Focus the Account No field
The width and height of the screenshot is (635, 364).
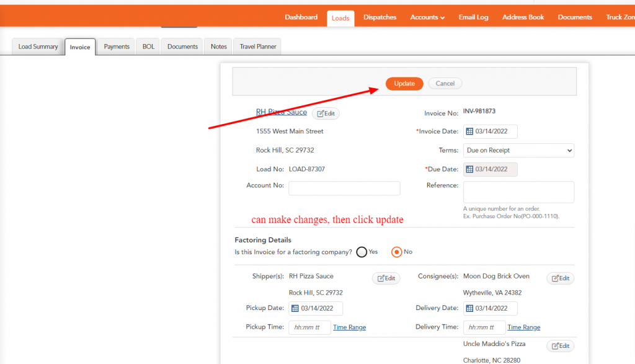pos(344,189)
